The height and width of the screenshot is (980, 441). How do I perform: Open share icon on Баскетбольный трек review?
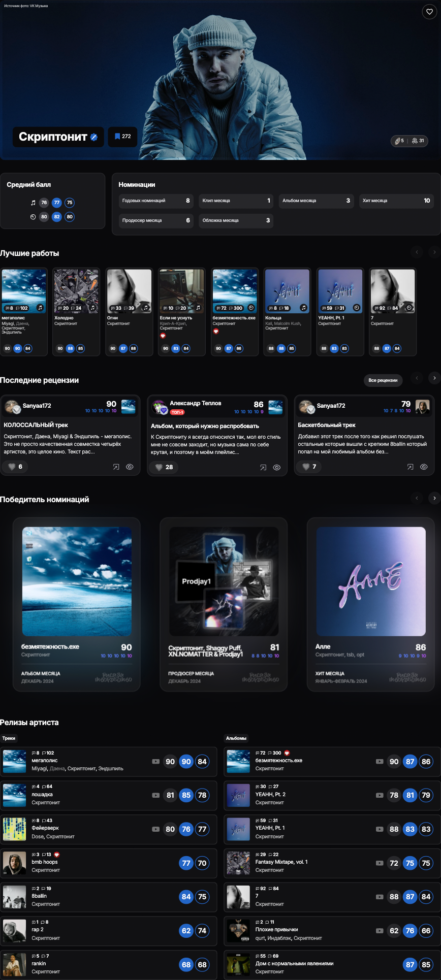click(410, 467)
